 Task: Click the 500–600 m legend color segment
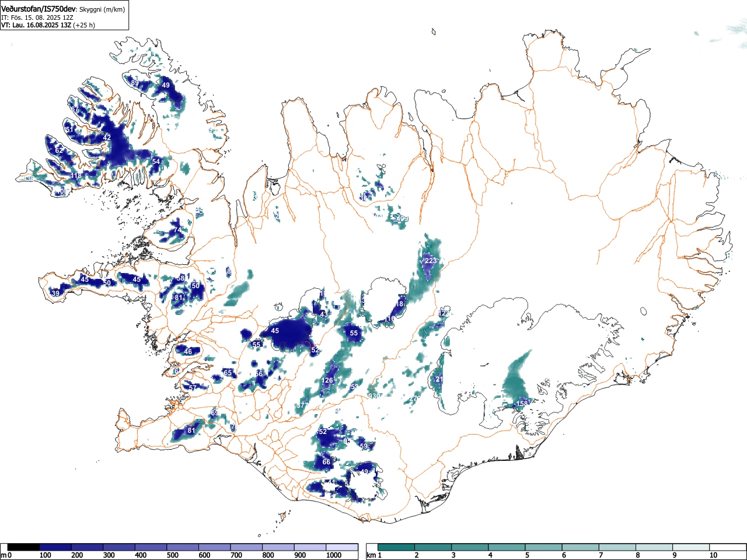click(x=183, y=547)
